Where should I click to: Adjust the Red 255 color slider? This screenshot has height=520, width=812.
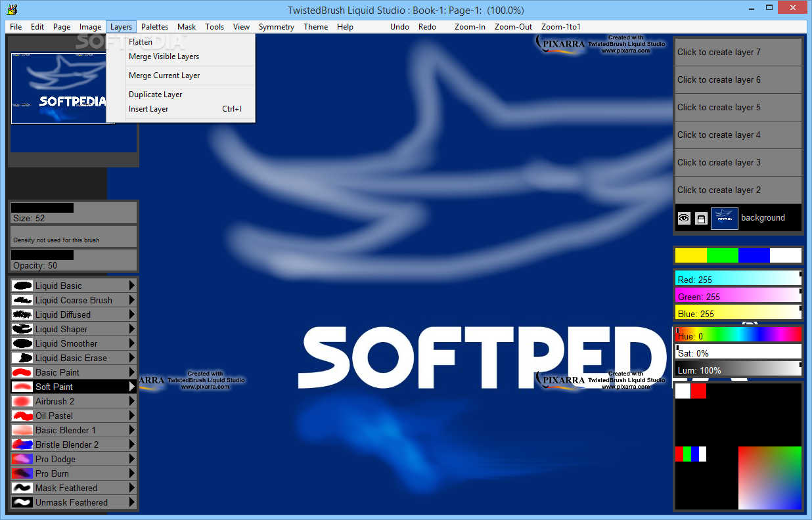pos(738,278)
